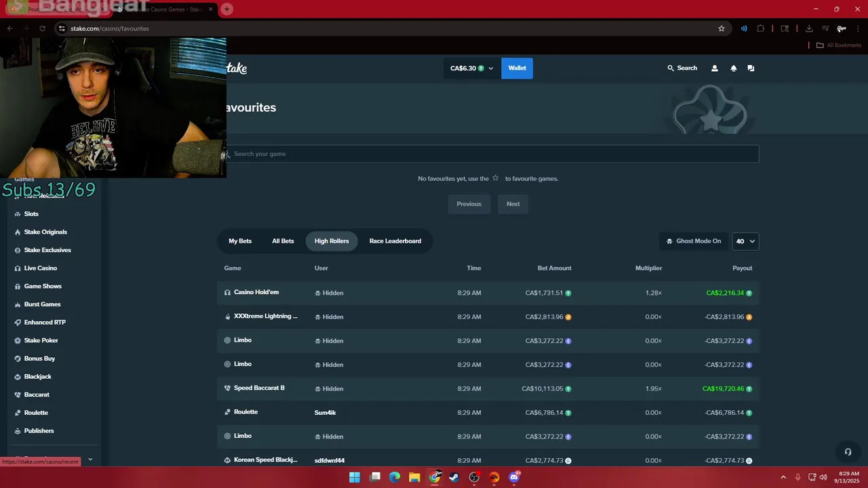Viewport: 868px width, 488px height.
Task: Click the Enhanced RTP sidebar icon
Action: pyautogui.click(x=18, y=323)
